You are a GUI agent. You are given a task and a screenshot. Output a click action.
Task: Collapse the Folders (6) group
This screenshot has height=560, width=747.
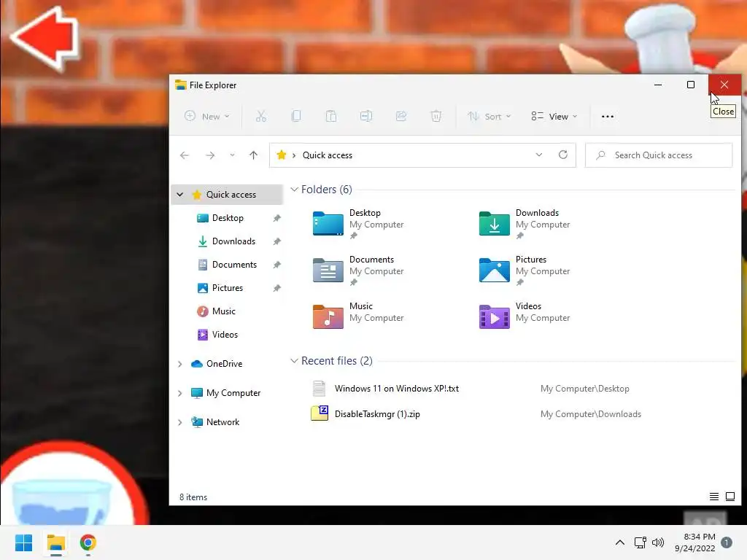[295, 190]
